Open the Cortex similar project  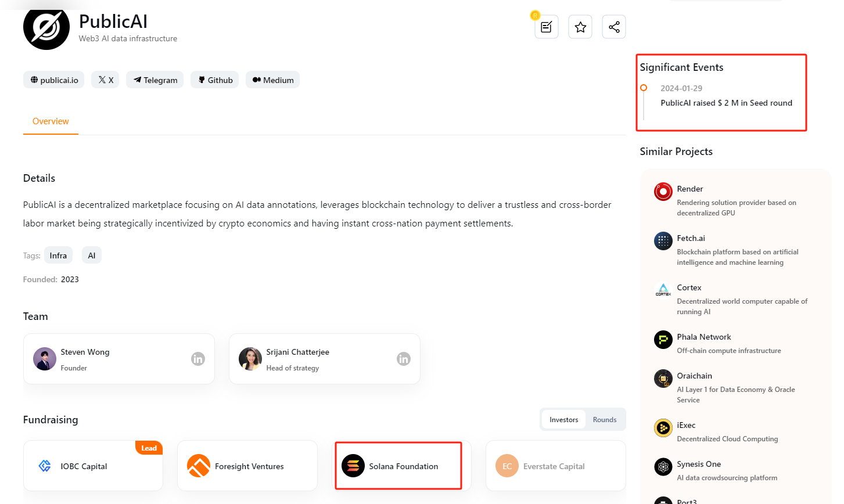tap(689, 287)
